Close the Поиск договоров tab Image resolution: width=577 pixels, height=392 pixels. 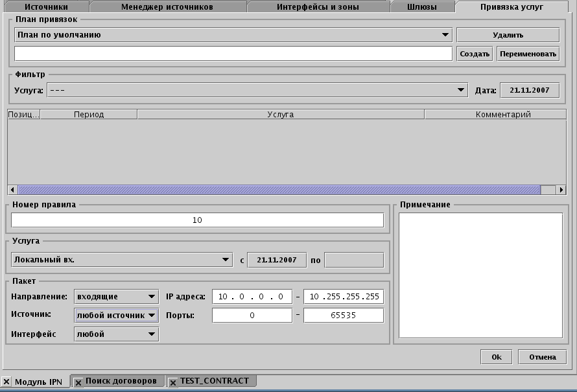click(x=78, y=382)
